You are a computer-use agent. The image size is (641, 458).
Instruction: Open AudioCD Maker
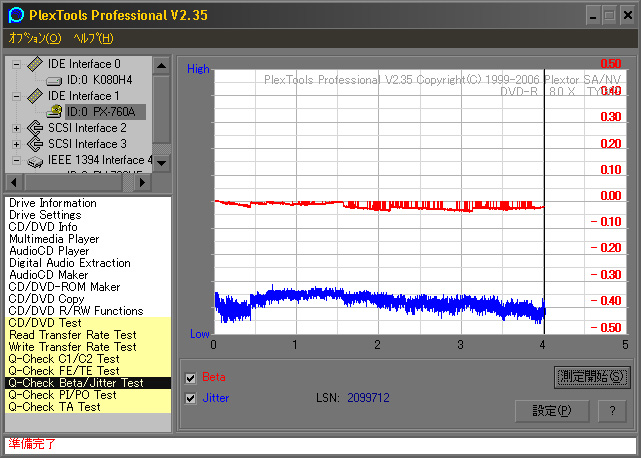(x=88, y=275)
